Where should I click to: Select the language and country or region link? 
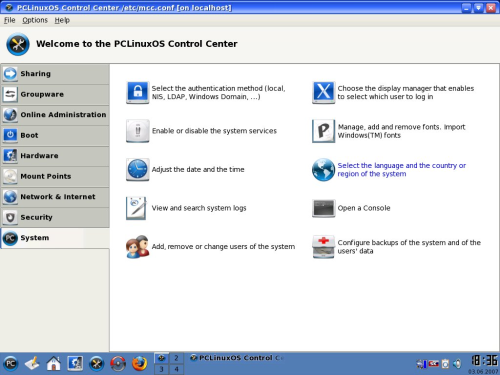click(x=401, y=170)
